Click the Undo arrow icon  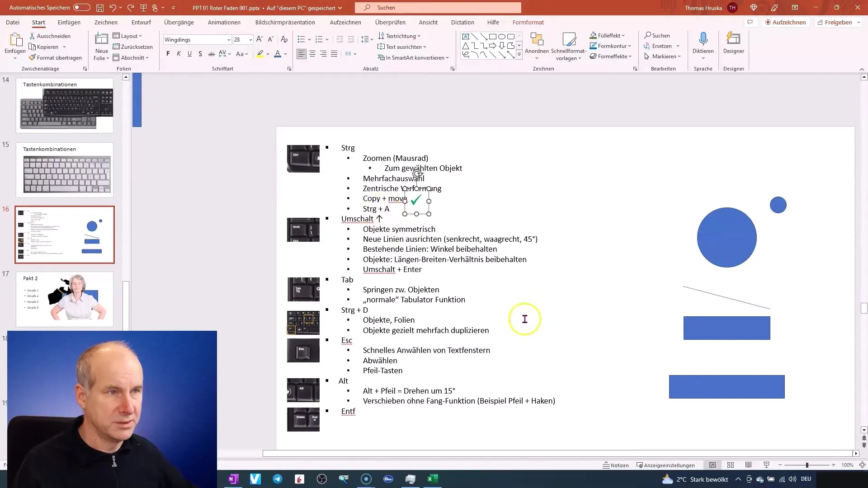[x=113, y=8]
